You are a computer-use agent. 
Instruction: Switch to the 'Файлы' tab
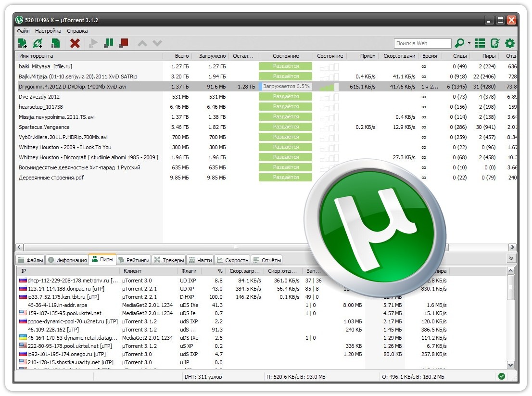tap(30, 260)
